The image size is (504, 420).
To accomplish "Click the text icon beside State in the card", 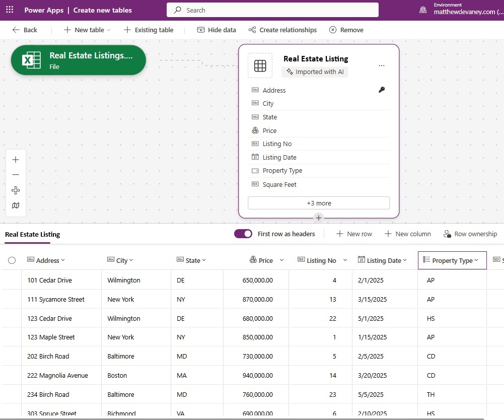I will (255, 117).
